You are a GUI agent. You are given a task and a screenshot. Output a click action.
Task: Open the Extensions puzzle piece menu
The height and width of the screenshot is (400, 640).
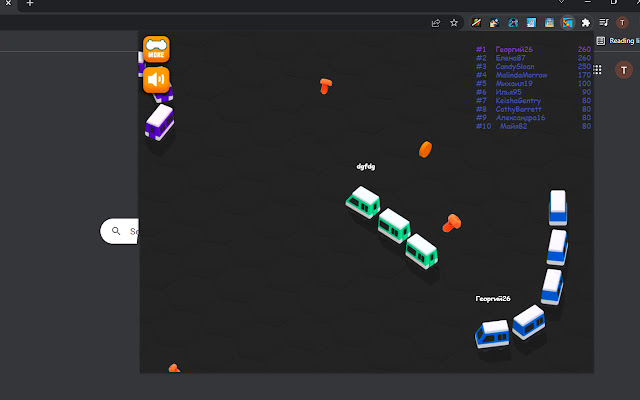coord(586,23)
